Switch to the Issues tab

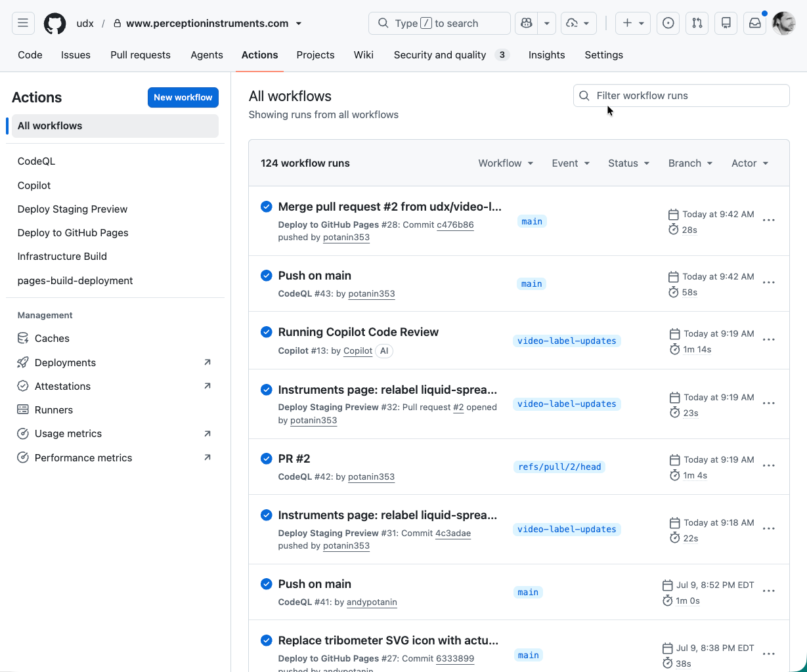click(76, 55)
